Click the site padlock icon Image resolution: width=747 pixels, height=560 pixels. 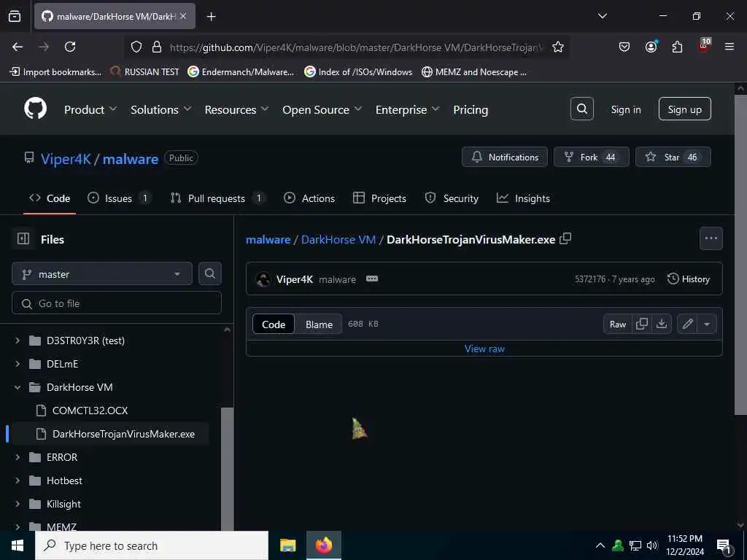tap(157, 47)
